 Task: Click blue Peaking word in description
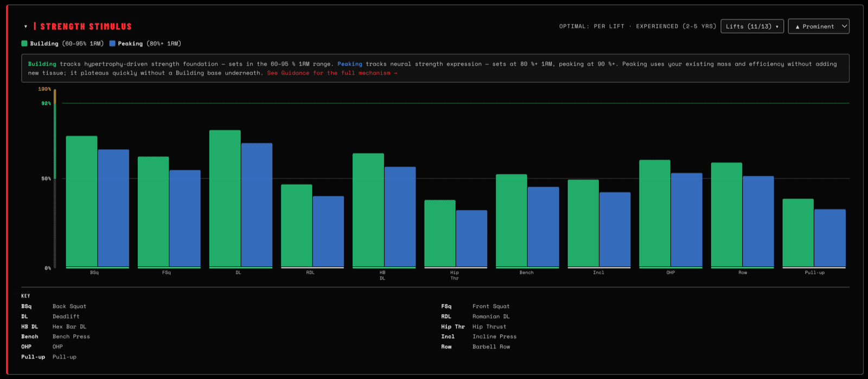click(350, 63)
